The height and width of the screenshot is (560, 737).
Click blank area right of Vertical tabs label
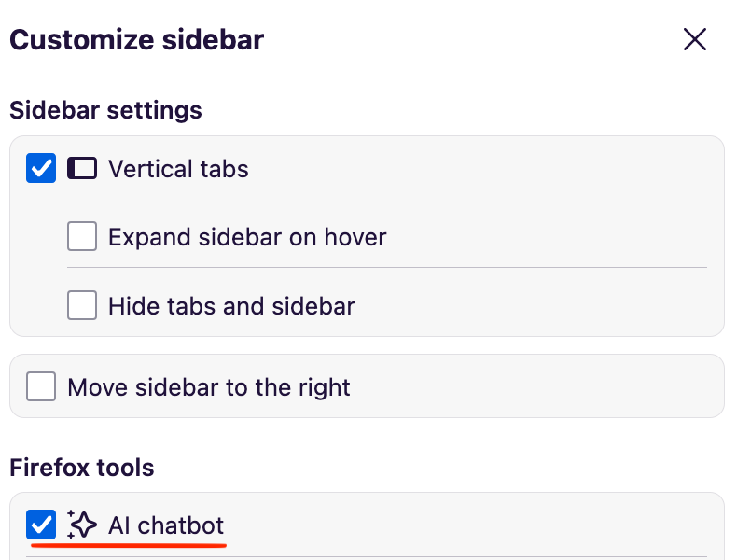pos(485,169)
